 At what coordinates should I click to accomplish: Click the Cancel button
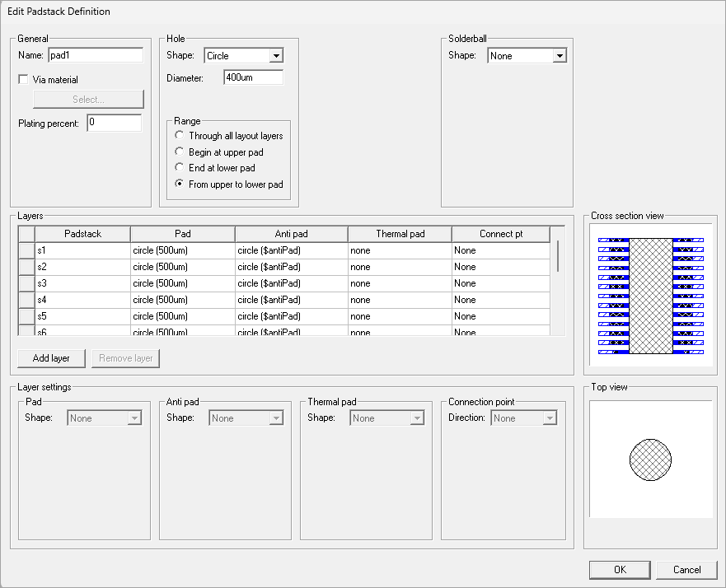click(686, 570)
